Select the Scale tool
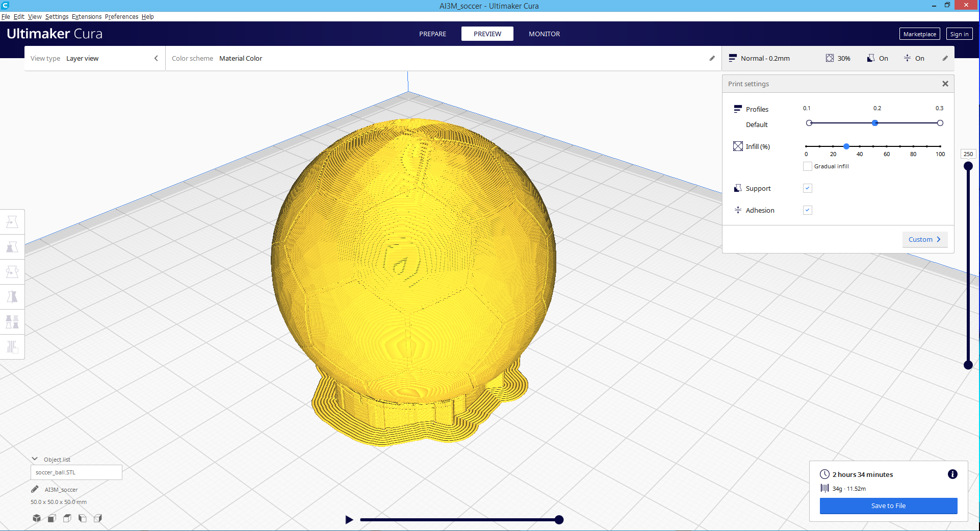The image size is (980, 531). pos(12,246)
